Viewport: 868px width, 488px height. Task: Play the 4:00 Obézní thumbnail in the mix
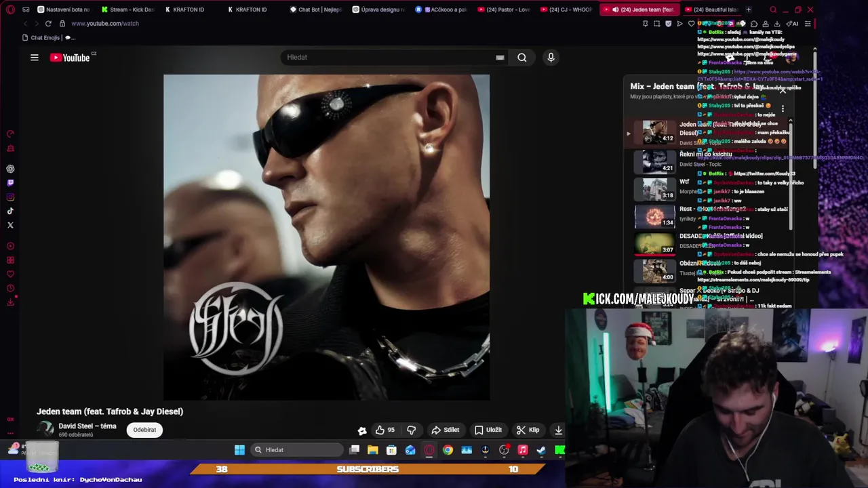tap(654, 271)
